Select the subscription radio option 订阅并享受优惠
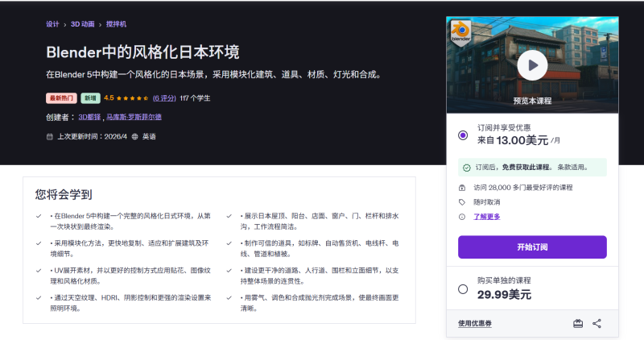Screen dimensions: 644x340 pos(463,135)
